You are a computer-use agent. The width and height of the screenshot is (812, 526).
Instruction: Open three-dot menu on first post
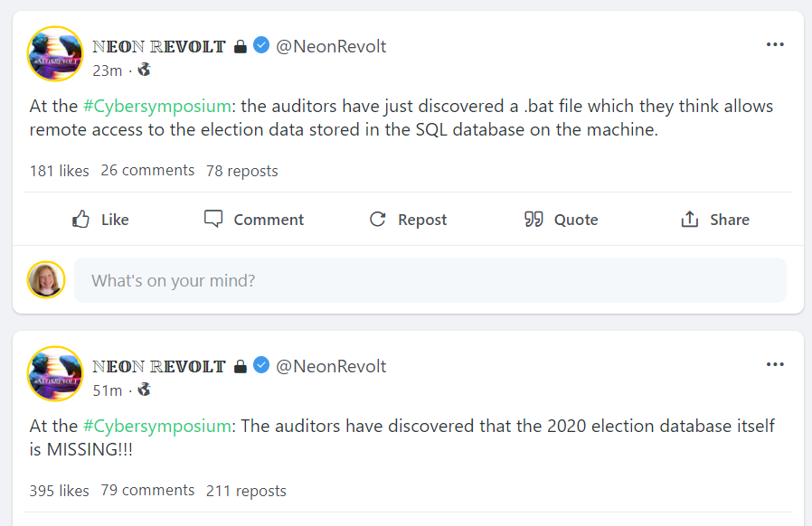[775, 44]
